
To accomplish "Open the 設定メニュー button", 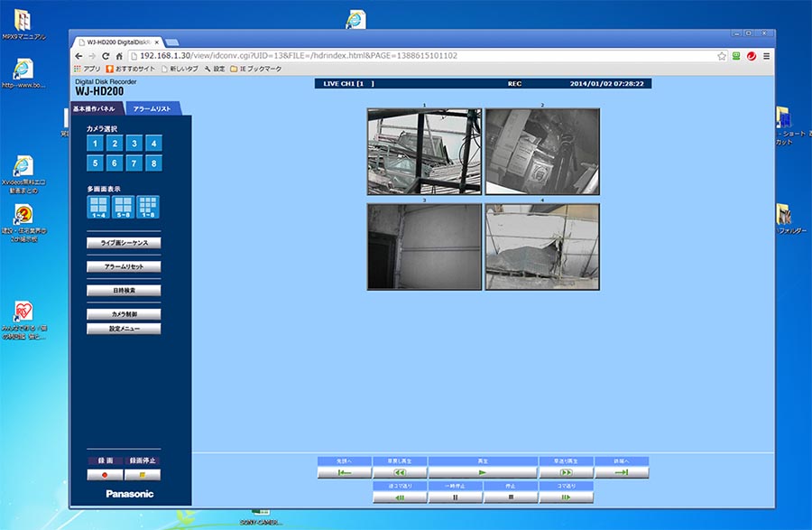I will click(x=124, y=329).
